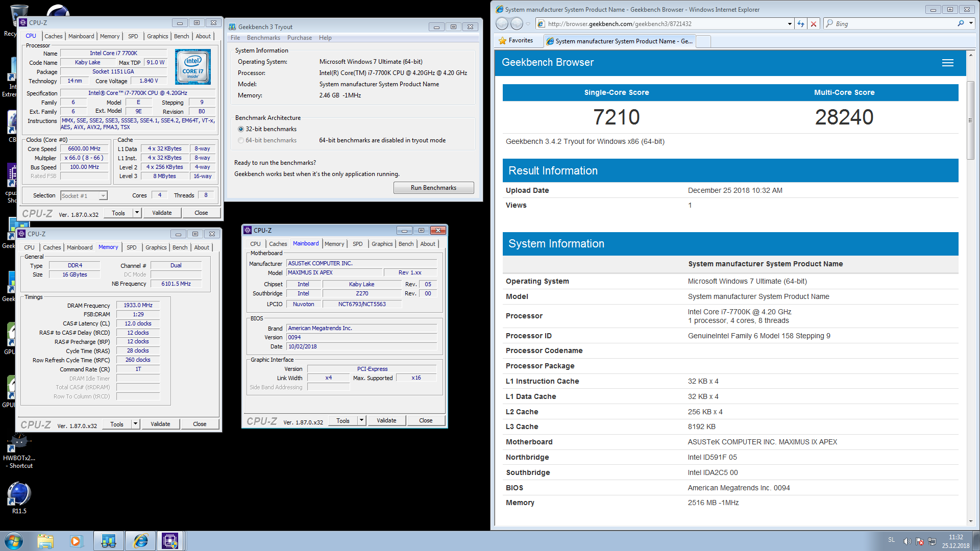Open Windows Explorer from taskbar
The height and width of the screenshot is (551, 980).
45,541
